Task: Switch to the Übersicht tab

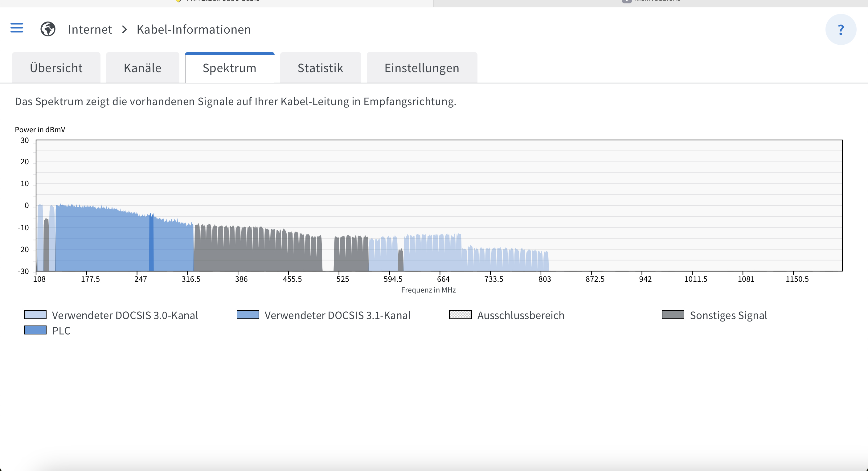Action: coord(56,68)
